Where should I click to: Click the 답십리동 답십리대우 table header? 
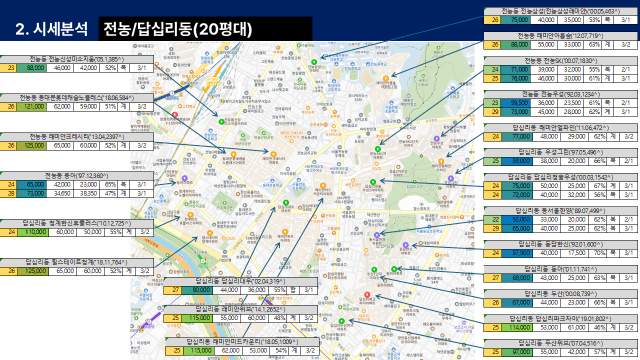point(240,281)
